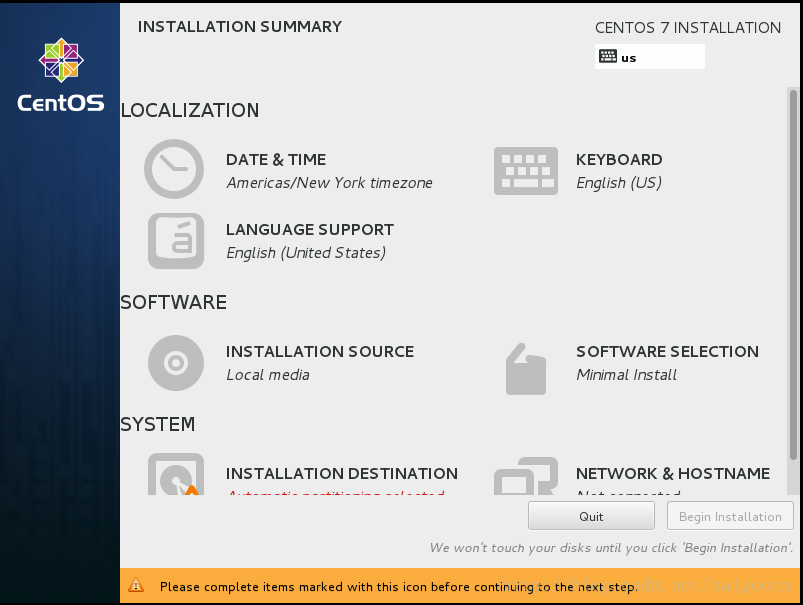
Task: Select the NETWORK & HOSTNAME text label
Action: coord(673,474)
